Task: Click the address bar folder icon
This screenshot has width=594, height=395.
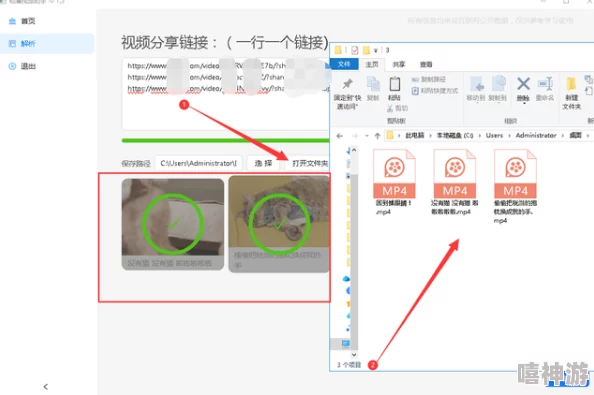Action: pyautogui.click(x=390, y=135)
